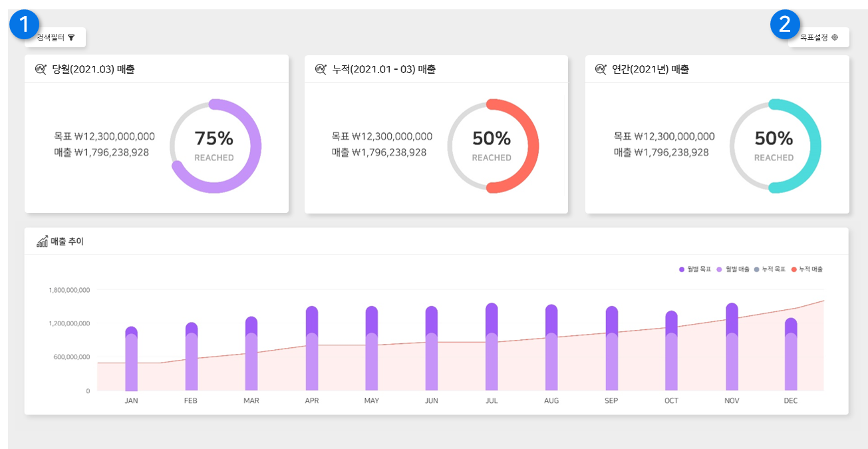The image size is (868, 449).
Task: Open the 검색필터 search filter button
Action: click(55, 38)
